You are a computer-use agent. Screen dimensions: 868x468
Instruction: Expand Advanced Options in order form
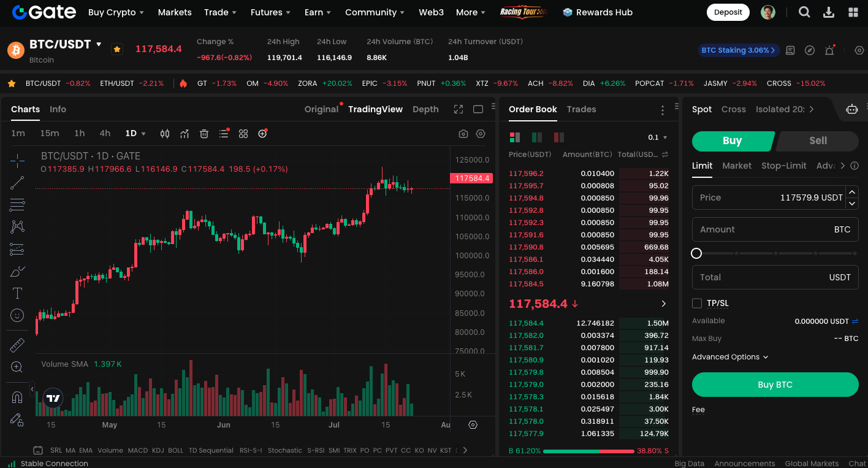(x=730, y=357)
